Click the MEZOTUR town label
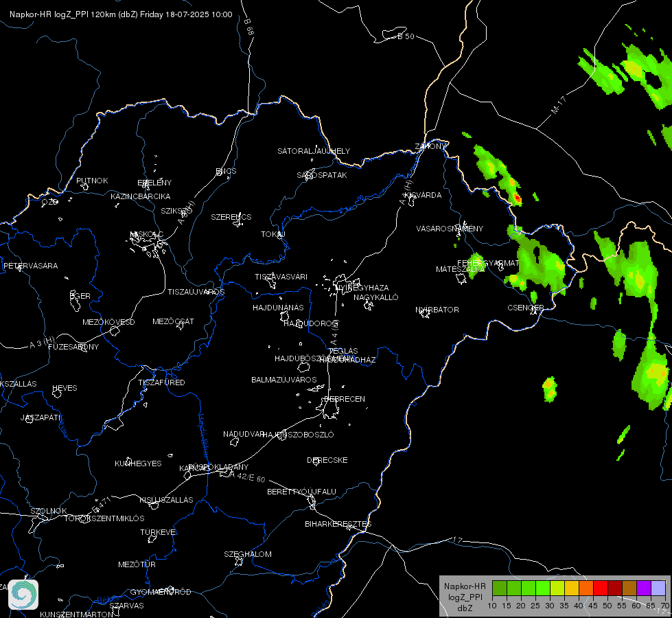This screenshot has width=672, height=618. pyautogui.click(x=137, y=564)
